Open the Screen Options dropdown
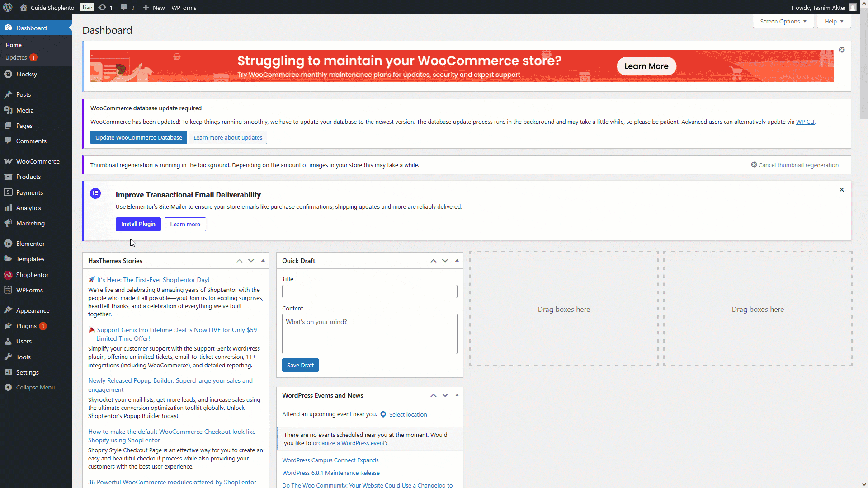Viewport: 868px width, 488px height. 783,21
